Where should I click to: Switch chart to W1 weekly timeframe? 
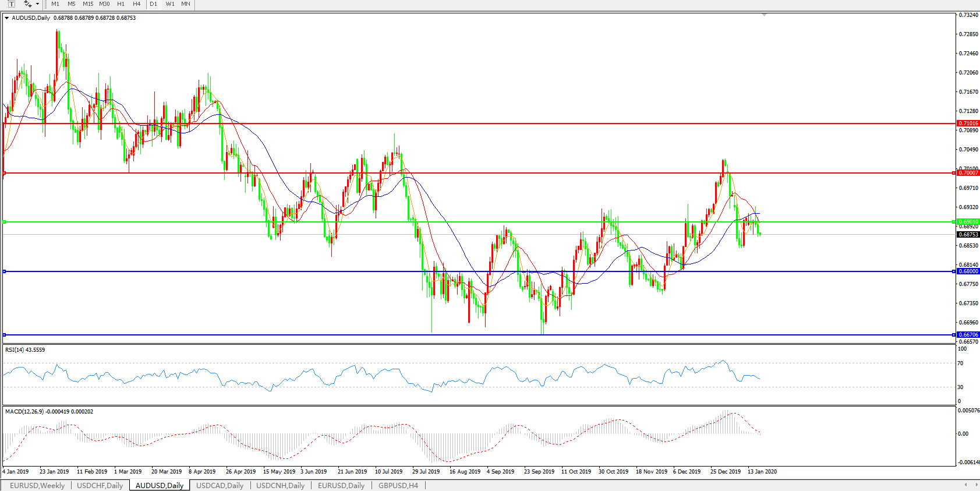(170, 4)
